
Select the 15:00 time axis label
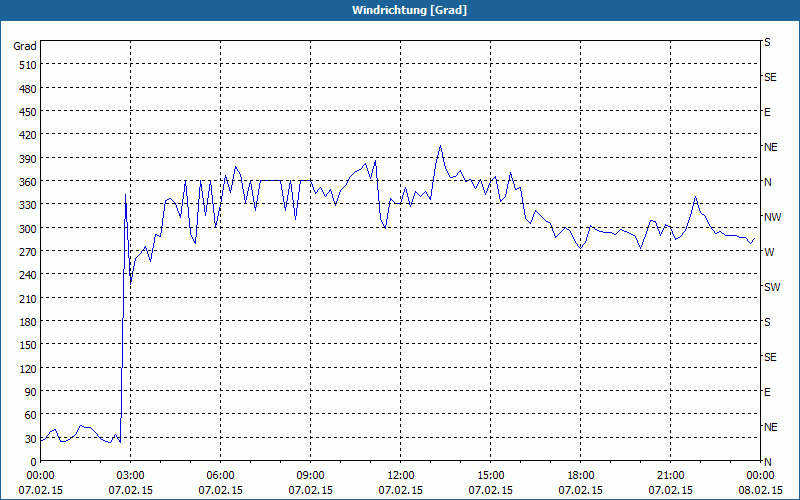coord(490,476)
